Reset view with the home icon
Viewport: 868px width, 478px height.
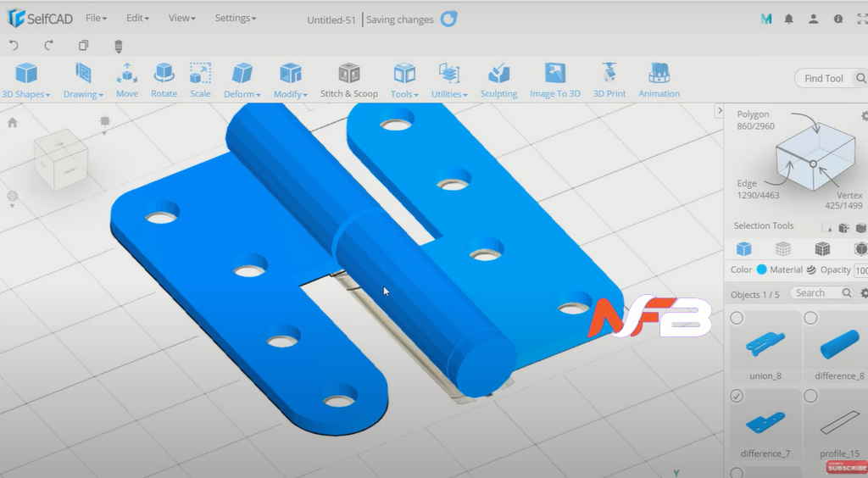pyautogui.click(x=13, y=123)
